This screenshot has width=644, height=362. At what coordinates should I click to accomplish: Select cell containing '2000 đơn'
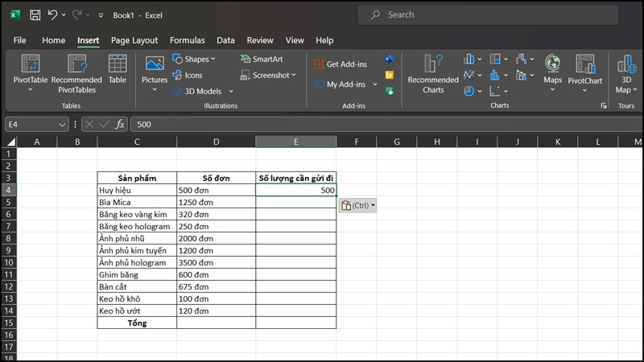(216, 238)
